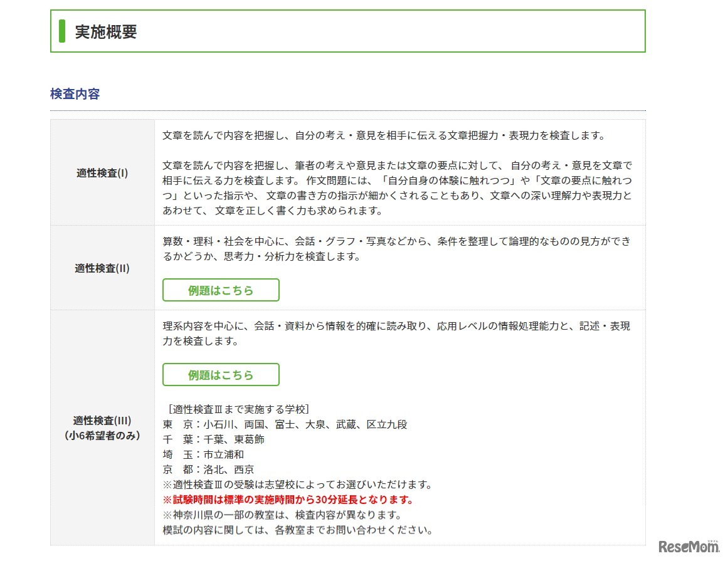This screenshot has height=561, width=728.
Task: Click the 京都：洛北、西京 line
Action: [208, 469]
